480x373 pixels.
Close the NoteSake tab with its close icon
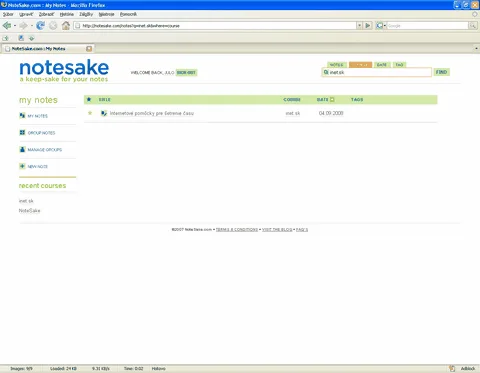click(x=89, y=49)
